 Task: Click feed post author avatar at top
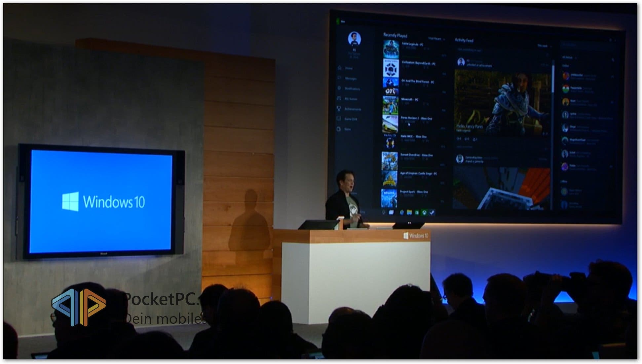click(x=461, y=62)
